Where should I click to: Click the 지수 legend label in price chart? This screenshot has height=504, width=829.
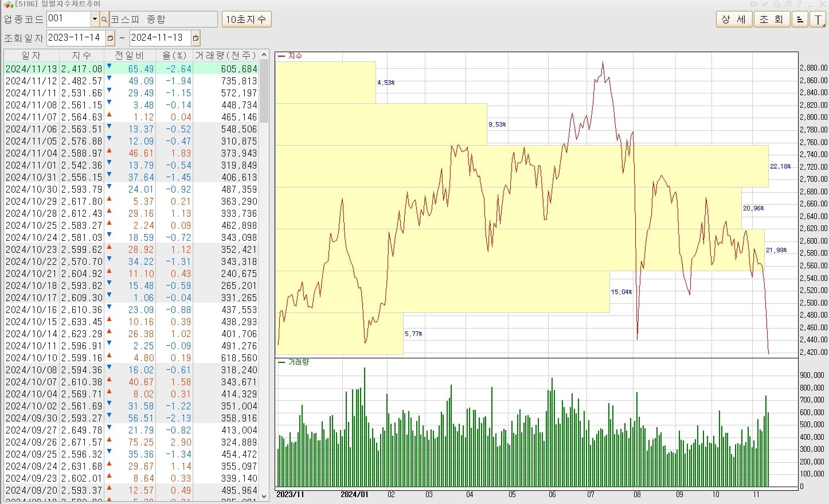click(x=295, y=56)
